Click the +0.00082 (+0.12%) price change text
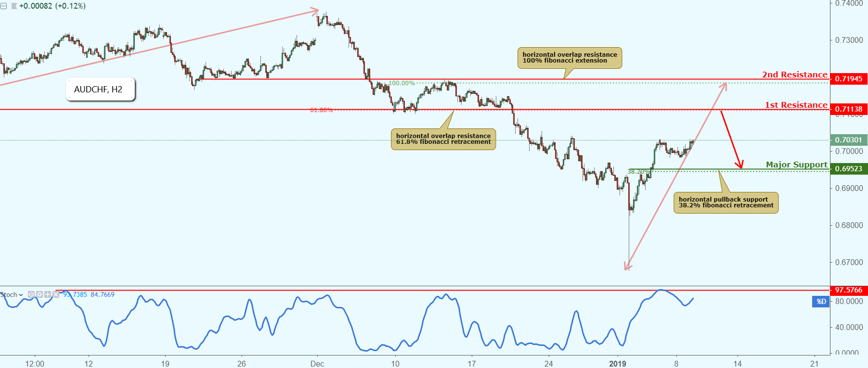Screen dimensions: 868x368 point(52,6)
